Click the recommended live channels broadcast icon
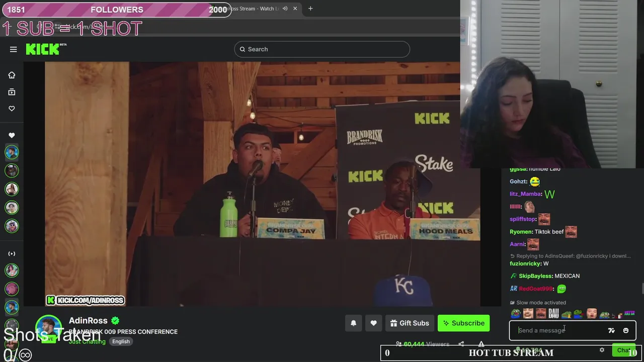This screenshot has height=362, width=644. click(12, 254)
